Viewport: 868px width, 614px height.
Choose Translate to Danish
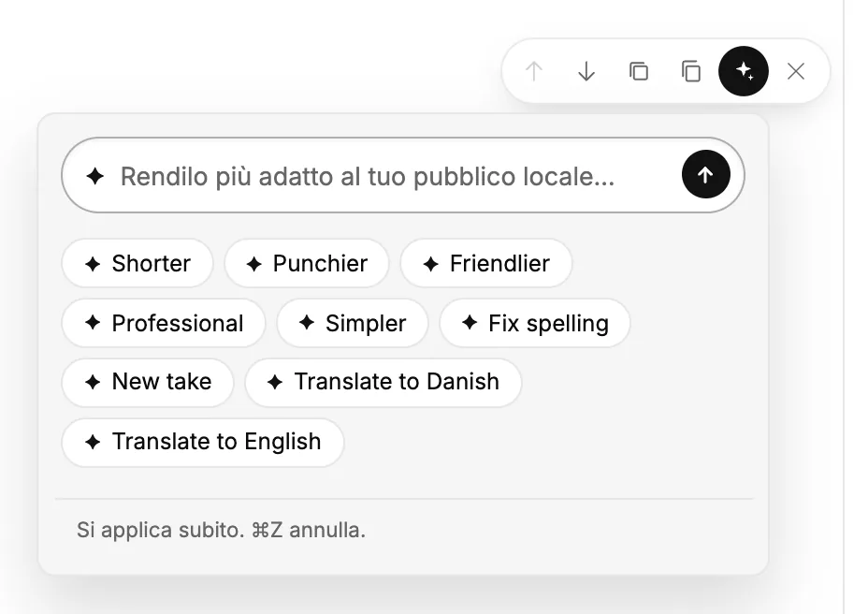click(383, 383)
